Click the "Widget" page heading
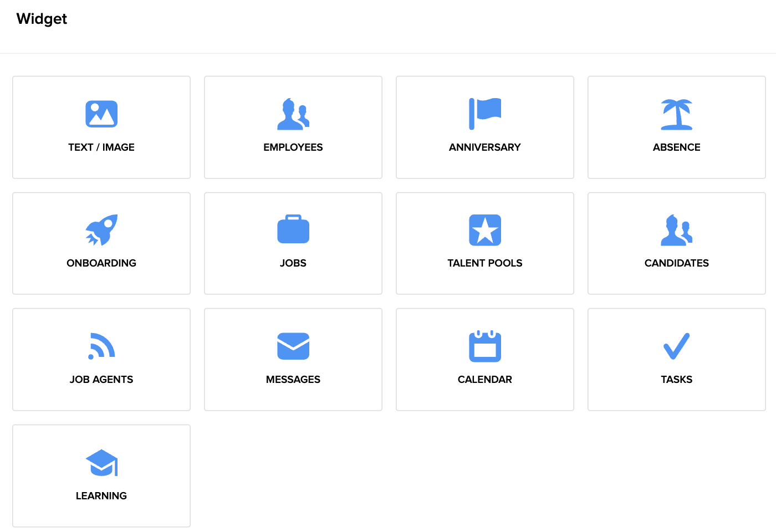The height and width of the screenshot is (532, 776). point(42,19)
